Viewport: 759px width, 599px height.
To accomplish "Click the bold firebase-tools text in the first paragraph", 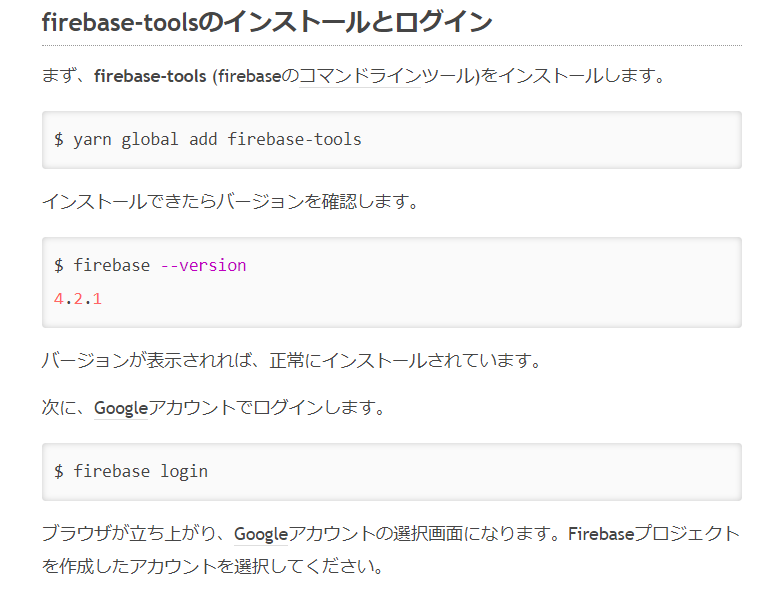I will (x=150, y=76).
